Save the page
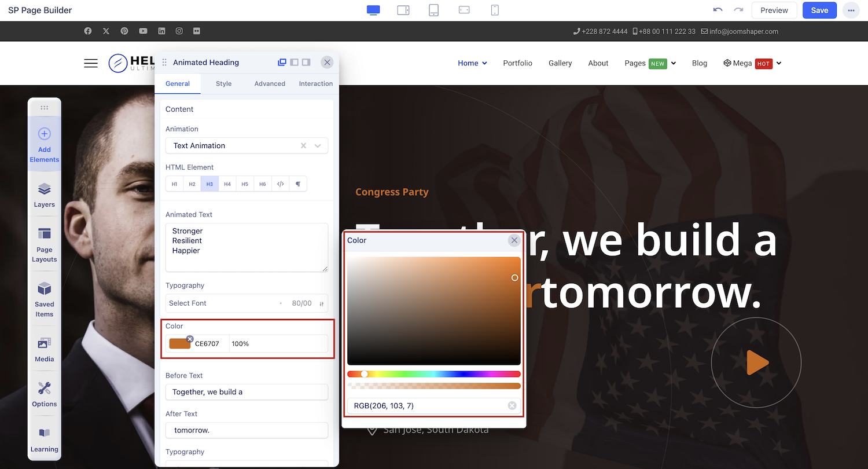The width and height of the screenshot is (868, 469). click(x=819, y=10)
